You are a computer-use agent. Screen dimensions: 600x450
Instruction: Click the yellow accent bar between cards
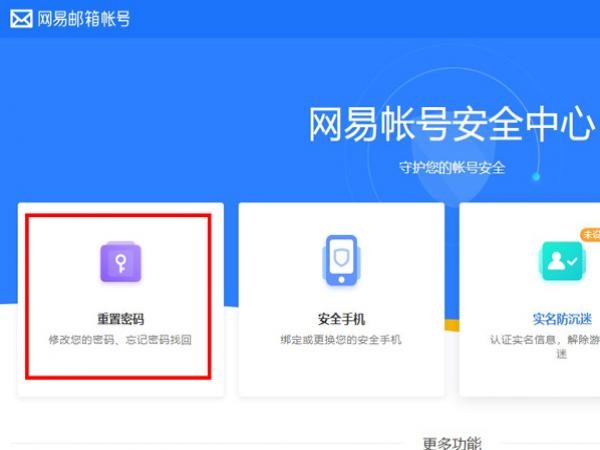click(452, 325)
